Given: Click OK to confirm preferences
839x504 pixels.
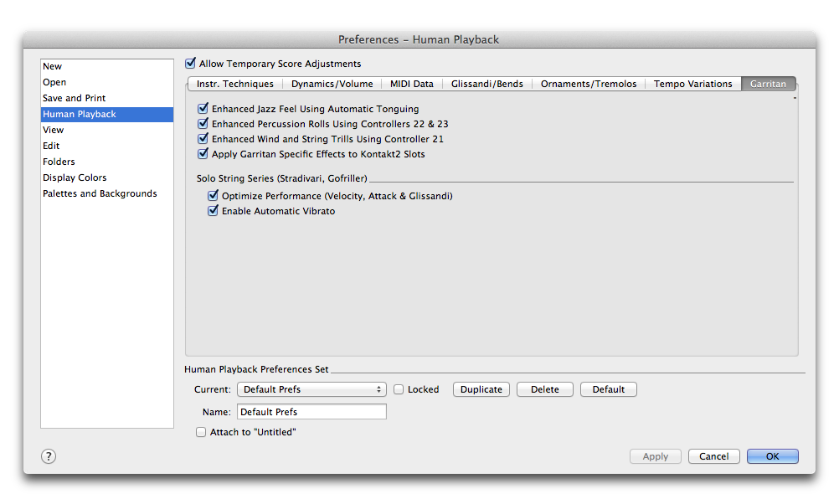Looking at the screenshot, I should (772, 456).
